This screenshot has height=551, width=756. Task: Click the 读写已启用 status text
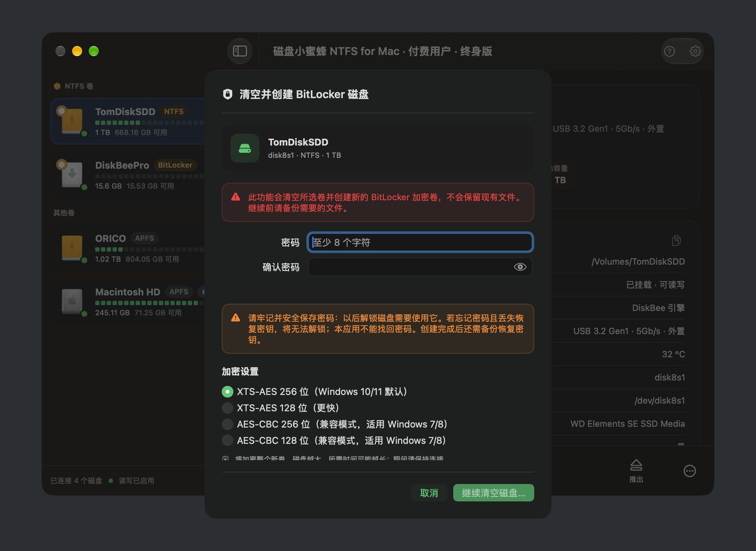[137, 481]
